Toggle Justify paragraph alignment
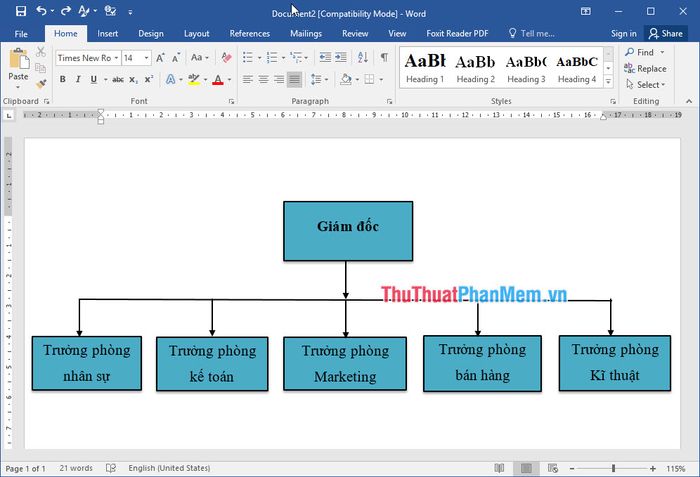Image resolution: width=700 pixels, height=477 pixels. (x=294, y=79)
